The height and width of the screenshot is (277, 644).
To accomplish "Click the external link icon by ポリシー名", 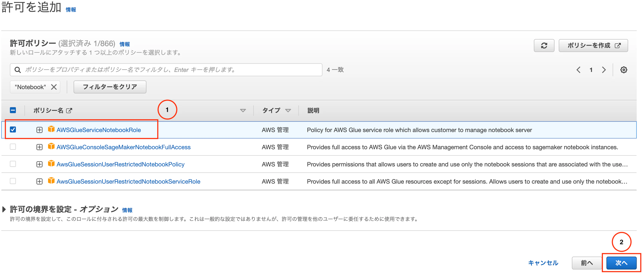I will [69, 111].
